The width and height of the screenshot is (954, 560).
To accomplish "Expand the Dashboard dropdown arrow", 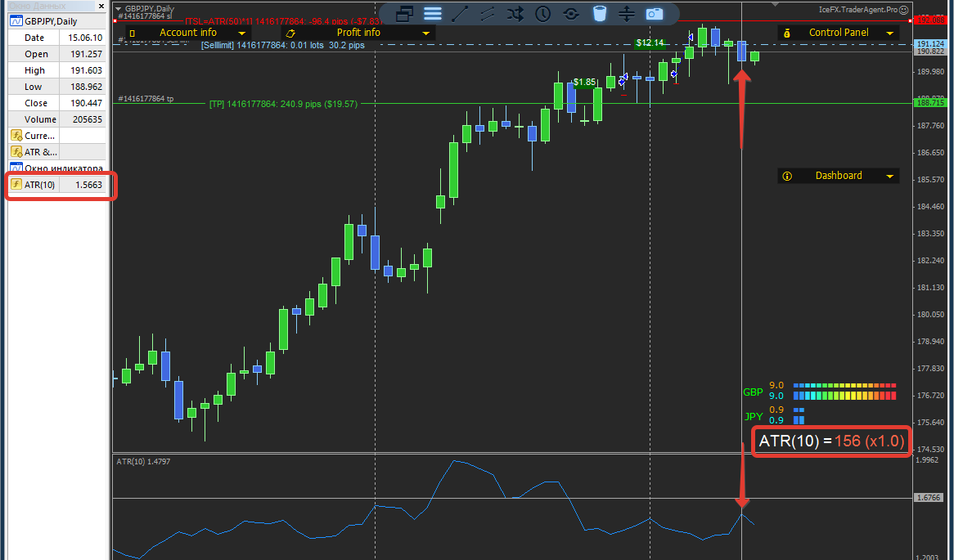I will 890,177.
